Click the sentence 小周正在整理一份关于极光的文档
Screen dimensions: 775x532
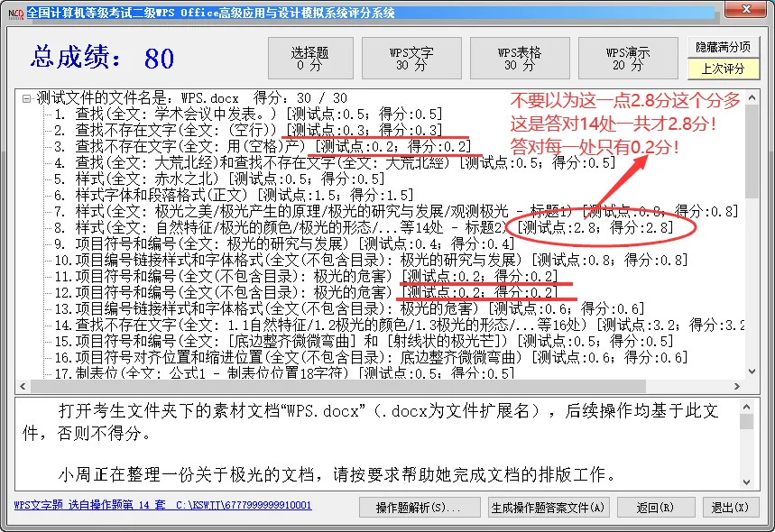coord(337,474)
